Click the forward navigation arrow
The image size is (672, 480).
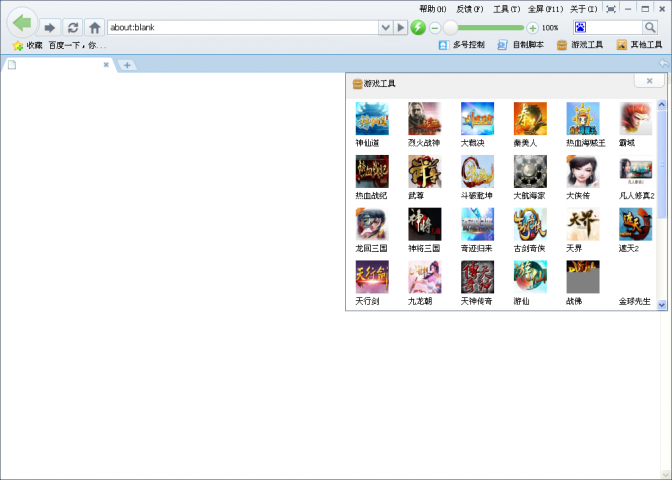[50, 28]
